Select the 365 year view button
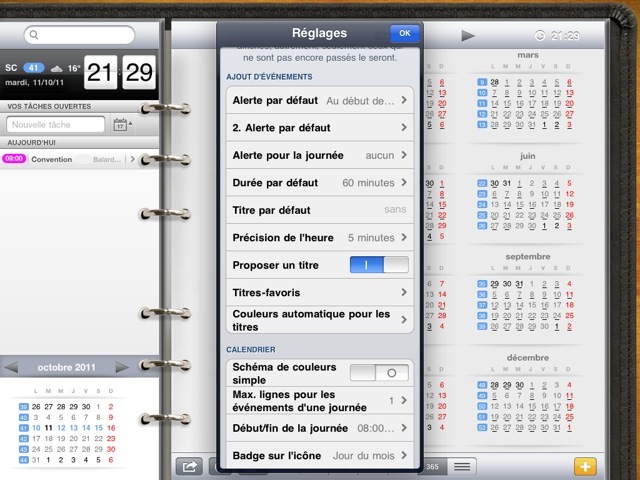The height and width of the screenshot is (480, 640). coord(432,466)
